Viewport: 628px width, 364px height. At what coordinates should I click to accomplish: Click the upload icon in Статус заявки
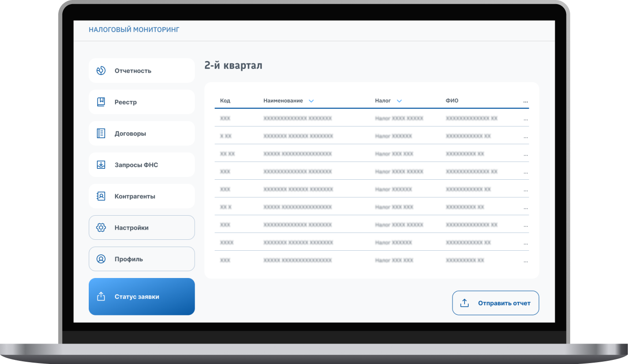coord(101,297)
